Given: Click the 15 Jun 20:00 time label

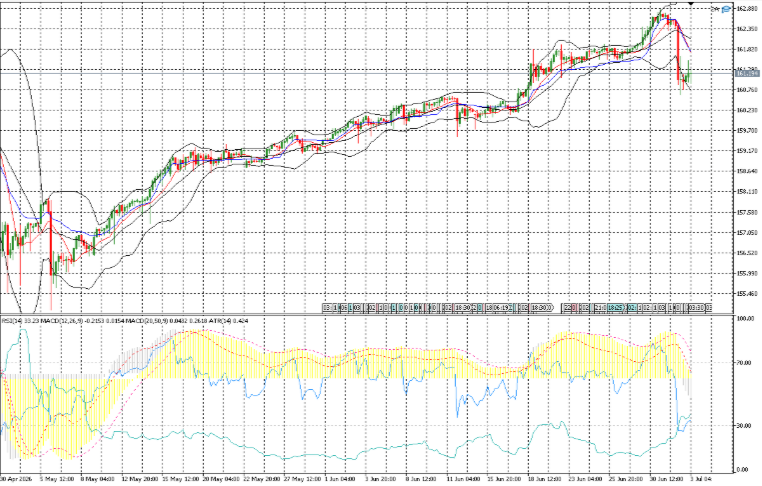Looking at the screenshot, I should tap(504, 479).
